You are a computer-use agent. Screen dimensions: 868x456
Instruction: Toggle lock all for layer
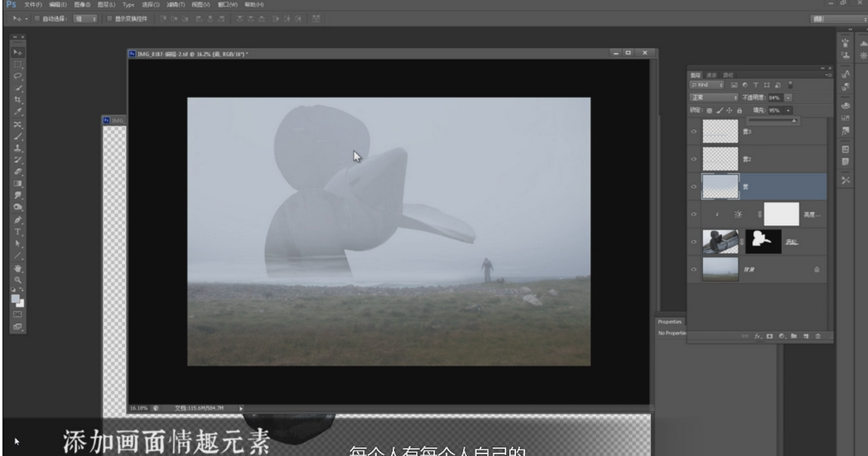(739, 110)
